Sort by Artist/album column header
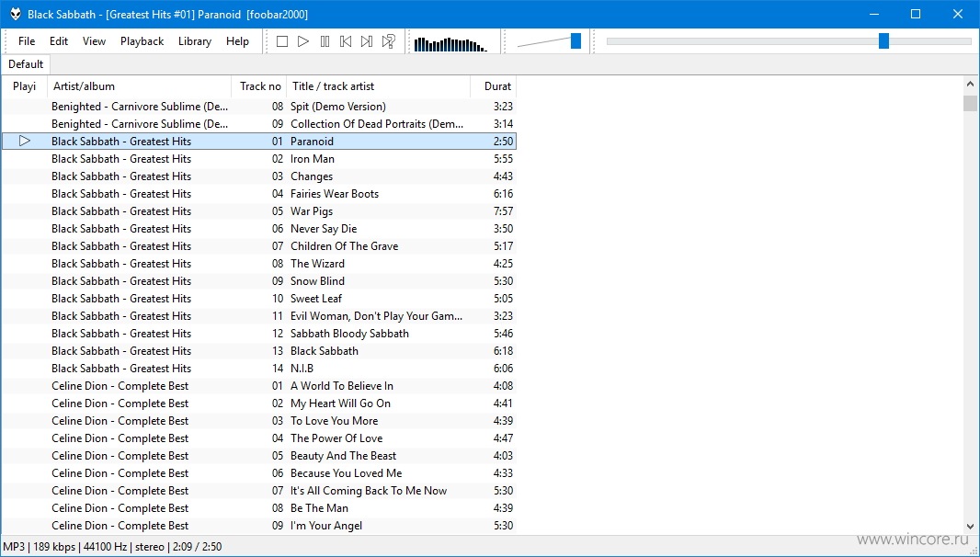Screen dimensions: 980x557 click(x=140, y=86)
